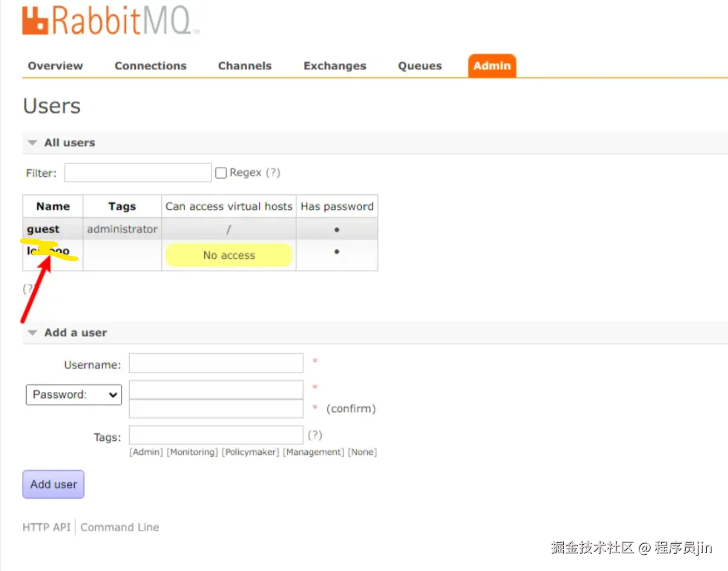Open the guest user entry
The width and height of the screenshot is (728, 571).
click(43, 229)
